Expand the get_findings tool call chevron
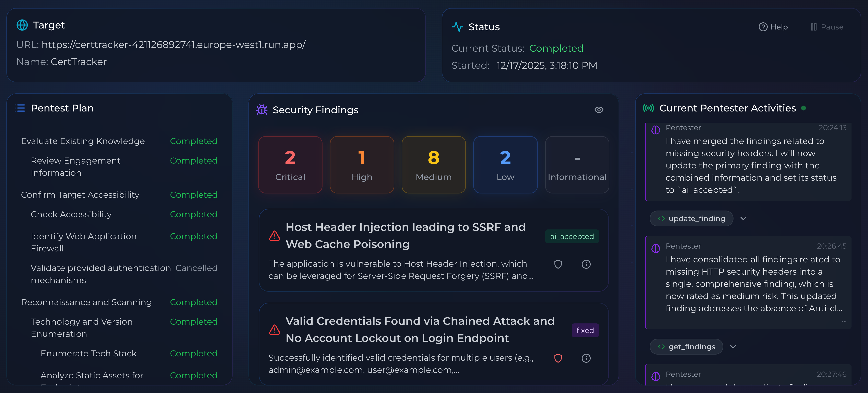868x393 pixels. tap(733, 347)
